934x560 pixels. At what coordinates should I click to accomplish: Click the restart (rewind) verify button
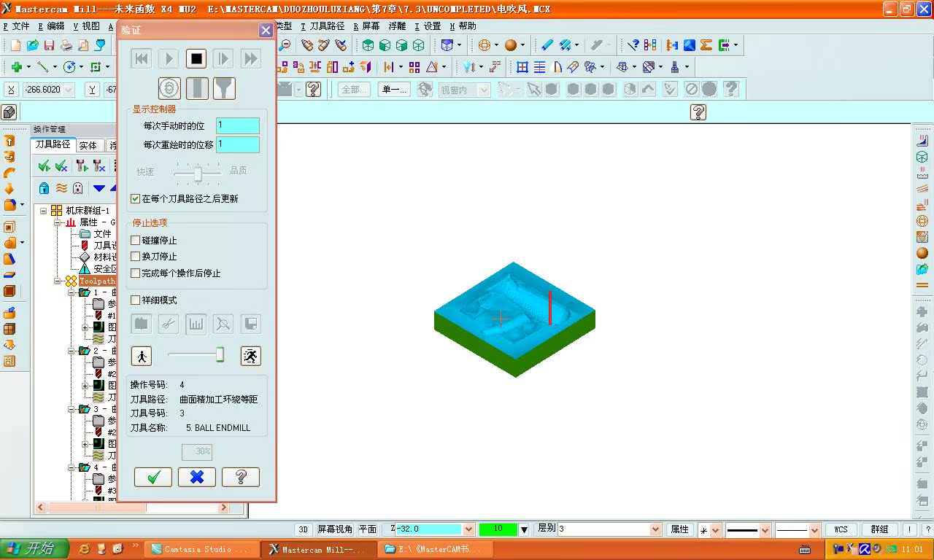142,58
